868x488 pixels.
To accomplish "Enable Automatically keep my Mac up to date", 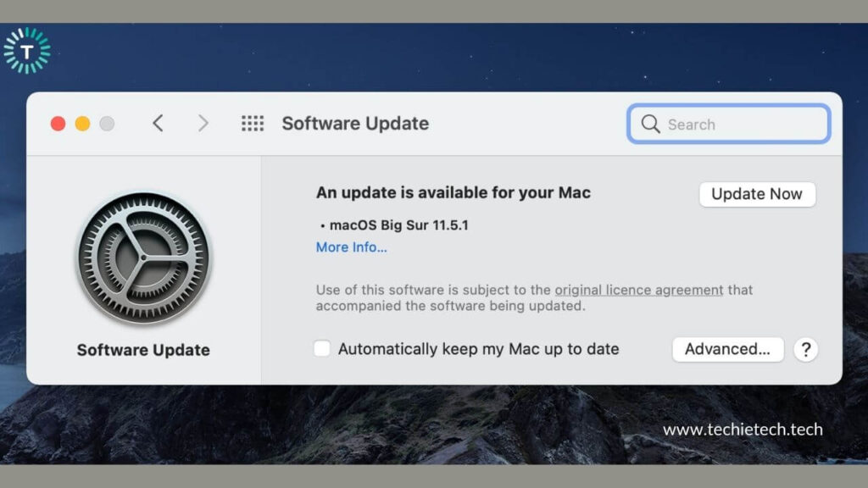I will tap(322, 348).
